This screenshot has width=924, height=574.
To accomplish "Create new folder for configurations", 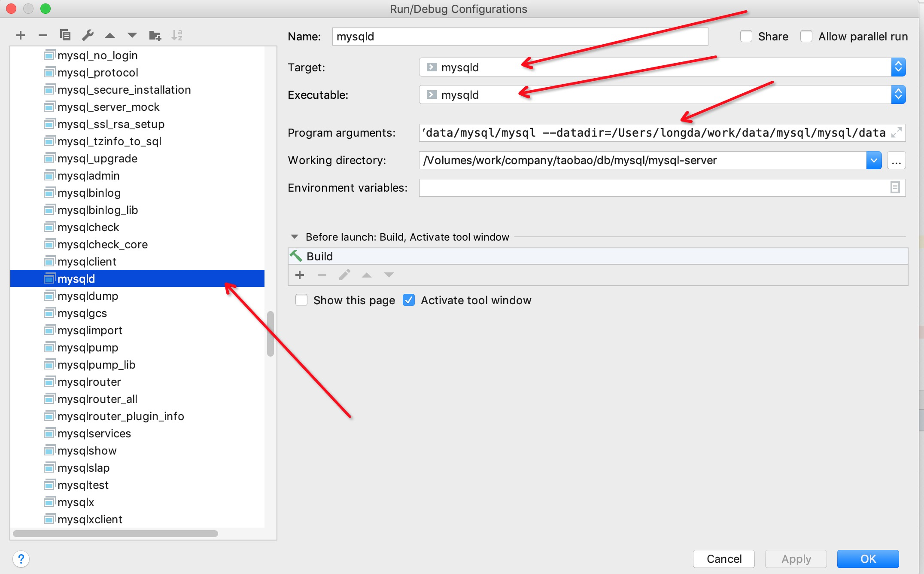I will [155, 35].
